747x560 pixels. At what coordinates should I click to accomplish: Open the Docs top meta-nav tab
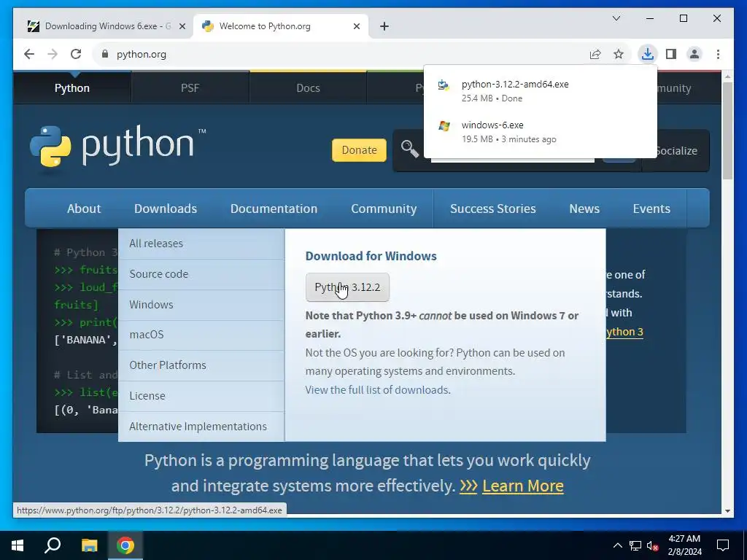click(308, 88)
